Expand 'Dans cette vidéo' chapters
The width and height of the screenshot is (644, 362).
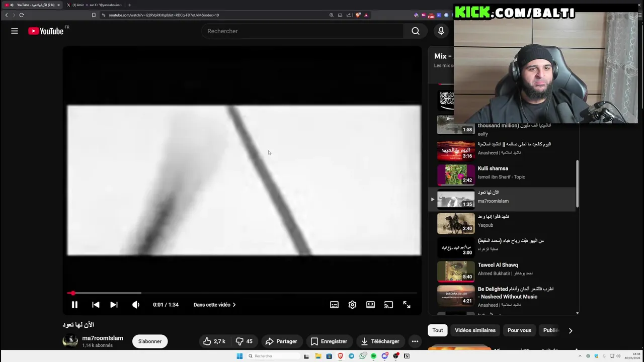click(215, 305)
